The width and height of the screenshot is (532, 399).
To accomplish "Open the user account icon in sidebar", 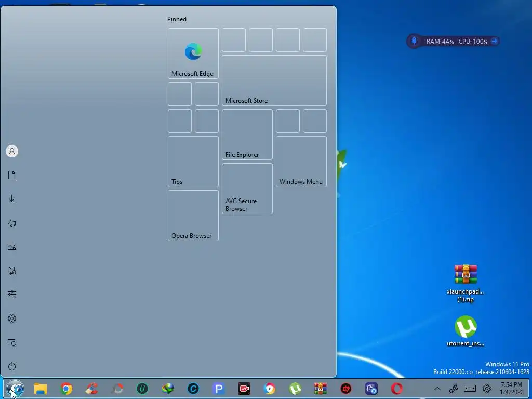I will click(x=12, y=151).
